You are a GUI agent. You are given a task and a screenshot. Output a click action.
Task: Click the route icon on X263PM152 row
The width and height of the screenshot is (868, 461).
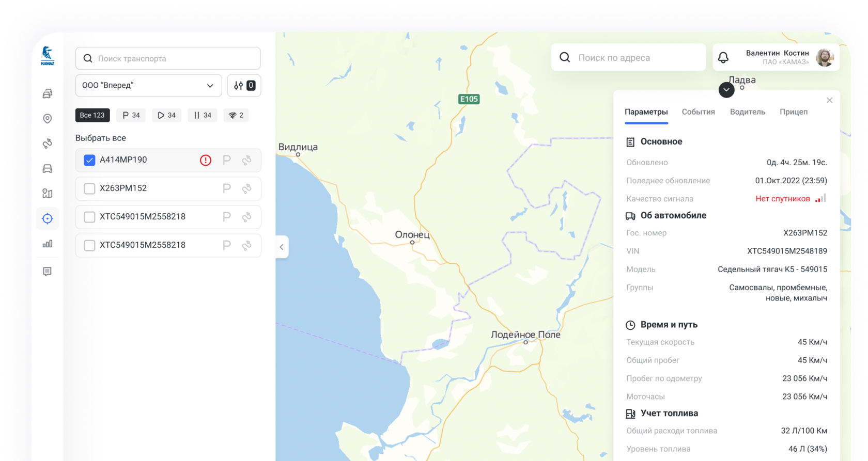pos(247,188)
